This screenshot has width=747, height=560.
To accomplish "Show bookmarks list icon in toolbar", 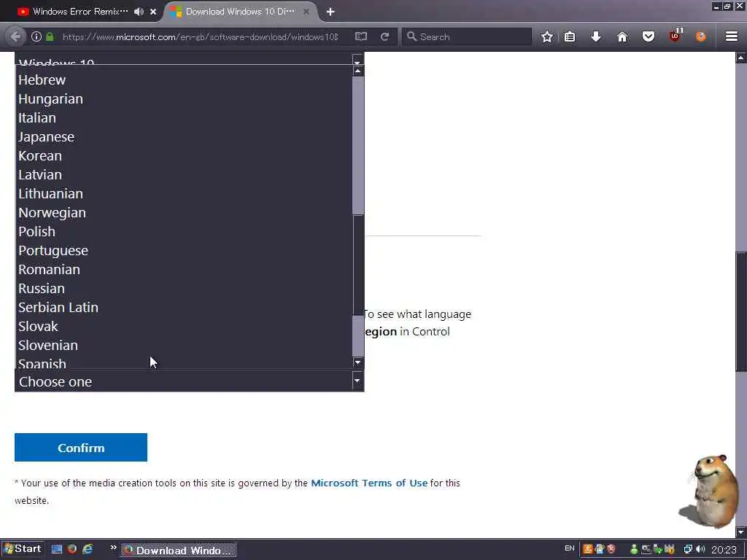I will (570, 36).
